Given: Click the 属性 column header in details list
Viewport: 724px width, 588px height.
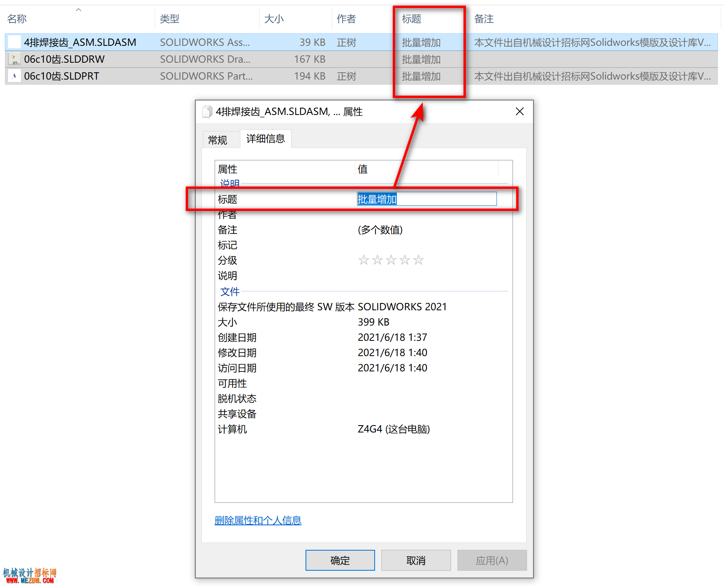Looking at the screenshot, I should (285, 169).
